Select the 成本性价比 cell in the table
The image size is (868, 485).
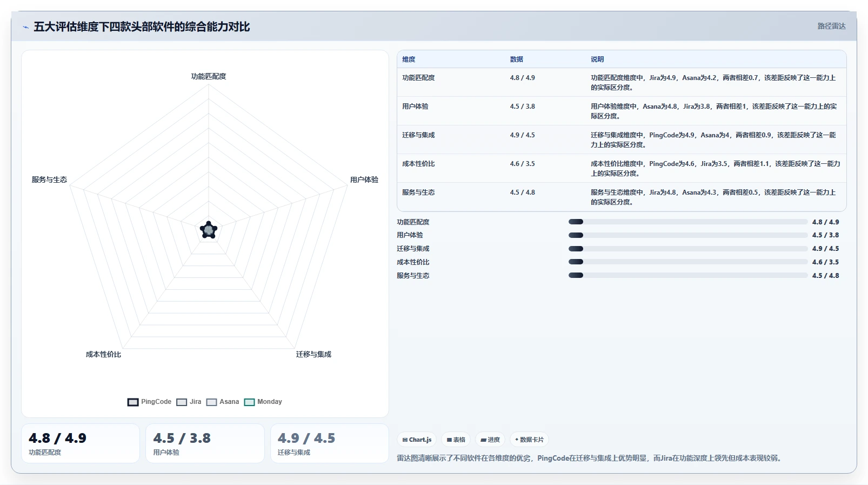[x=418, y=164]
